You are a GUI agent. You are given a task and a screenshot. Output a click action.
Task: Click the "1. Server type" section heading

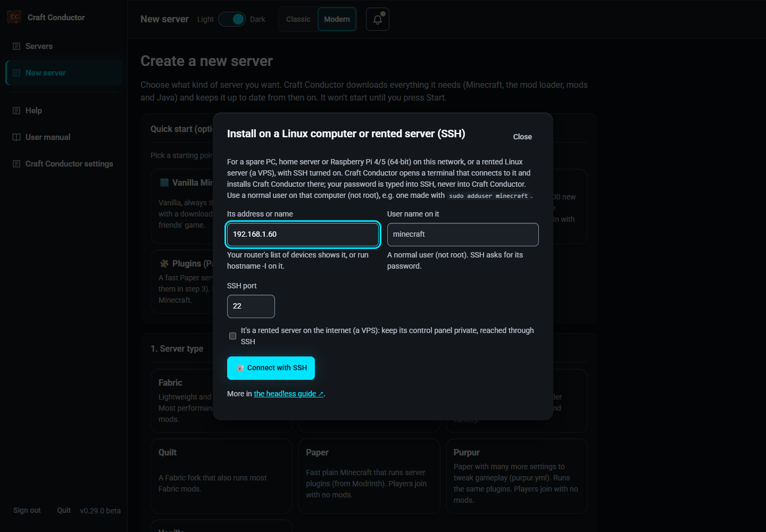[x=177, y=348]
